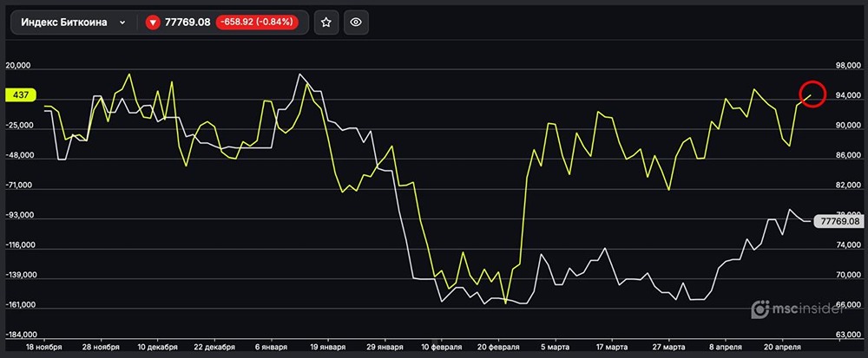Click the mscinsider logo icon
The height and width of the screenshot is (358, 868).
coord(760,308)
